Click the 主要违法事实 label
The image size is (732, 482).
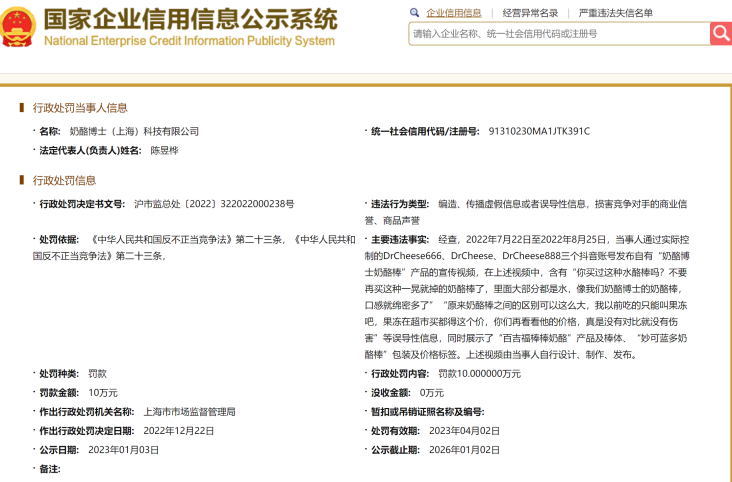coord(400,240)
